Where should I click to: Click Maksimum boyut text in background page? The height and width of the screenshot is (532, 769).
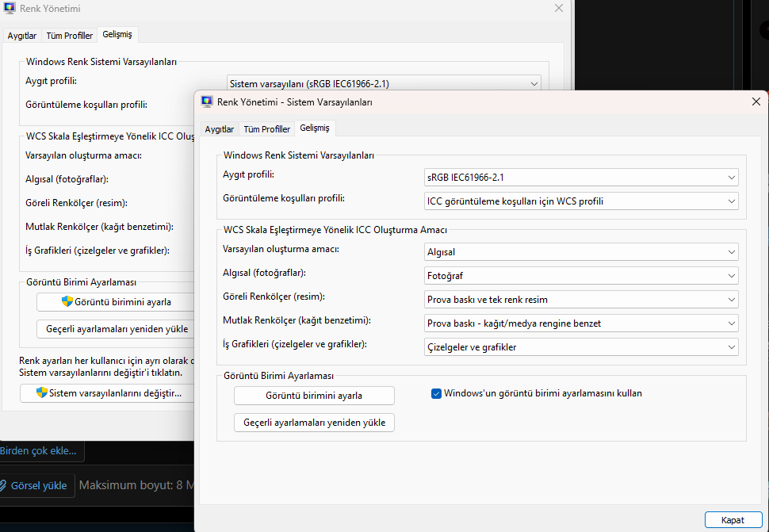click(x=136, y=485)
